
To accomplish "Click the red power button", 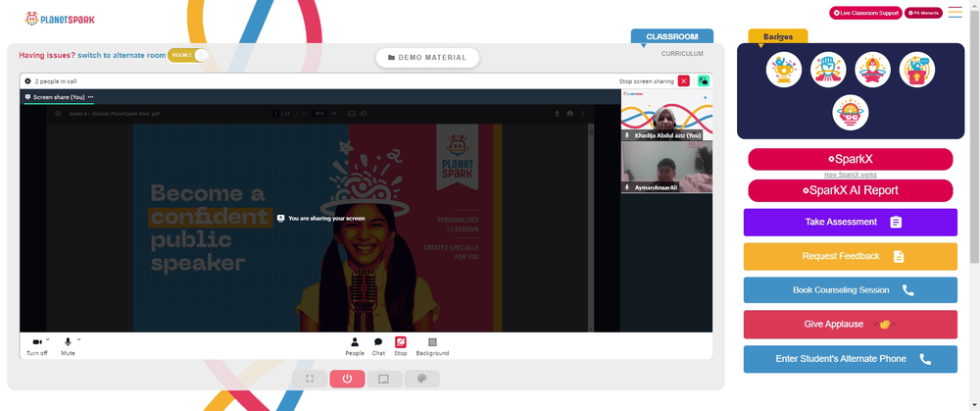I will tap(347, 379).
